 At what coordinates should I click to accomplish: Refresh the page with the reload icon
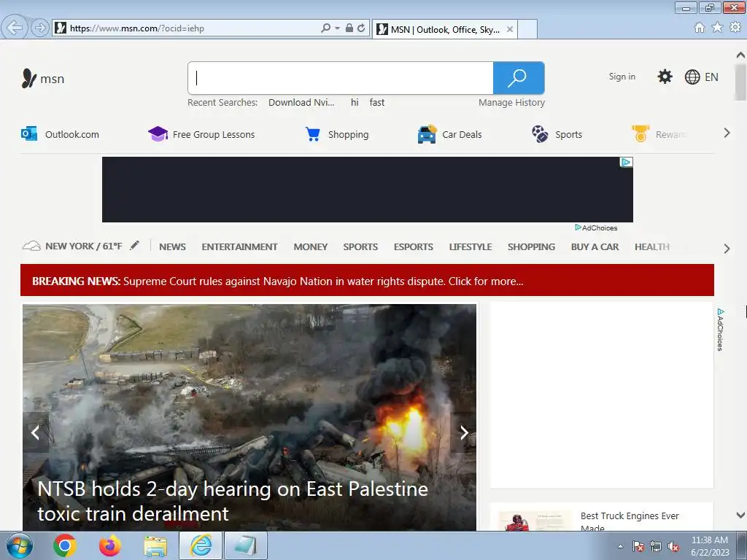[x=362, y=28]
